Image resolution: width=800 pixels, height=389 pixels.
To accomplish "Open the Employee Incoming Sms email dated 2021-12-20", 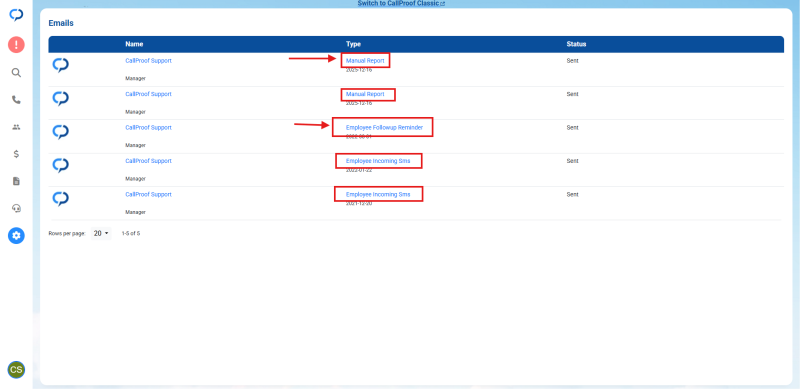I will pos(378,194).
